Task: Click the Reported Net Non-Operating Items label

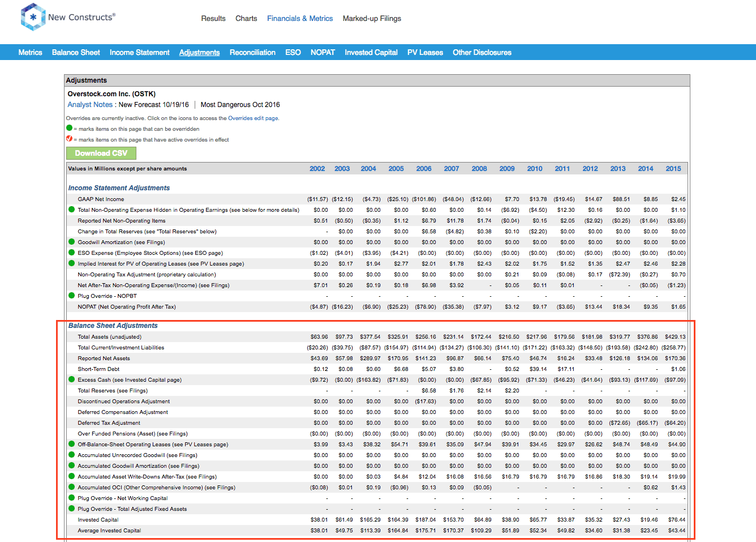Action: point(122,221)
